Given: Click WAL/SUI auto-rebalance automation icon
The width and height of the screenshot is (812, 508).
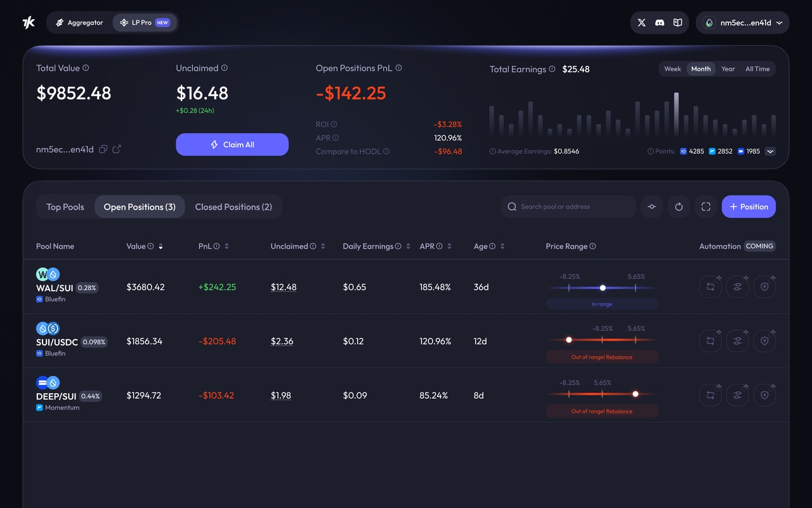Looking at the screenshot, I should click(710, 287).
